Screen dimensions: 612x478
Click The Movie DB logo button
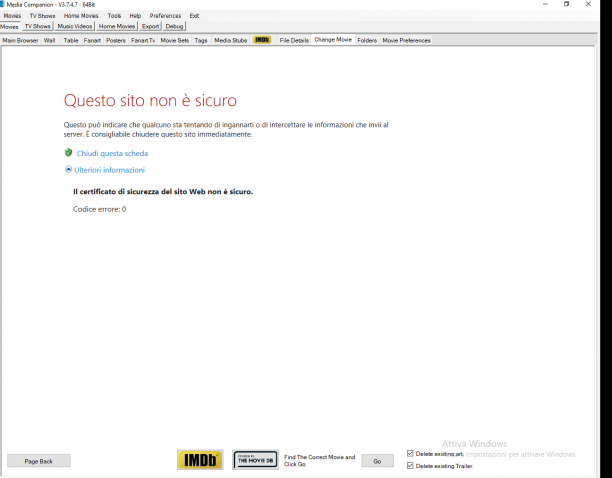(x=255, y=460)
